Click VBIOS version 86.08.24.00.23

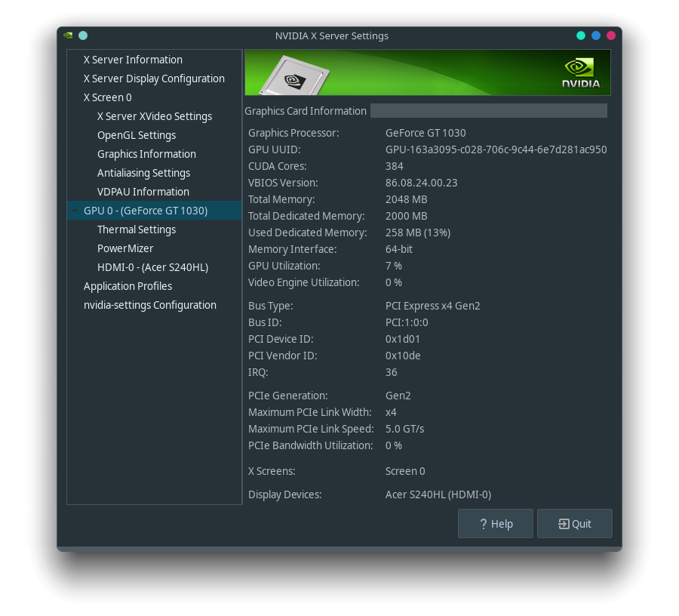421,183
